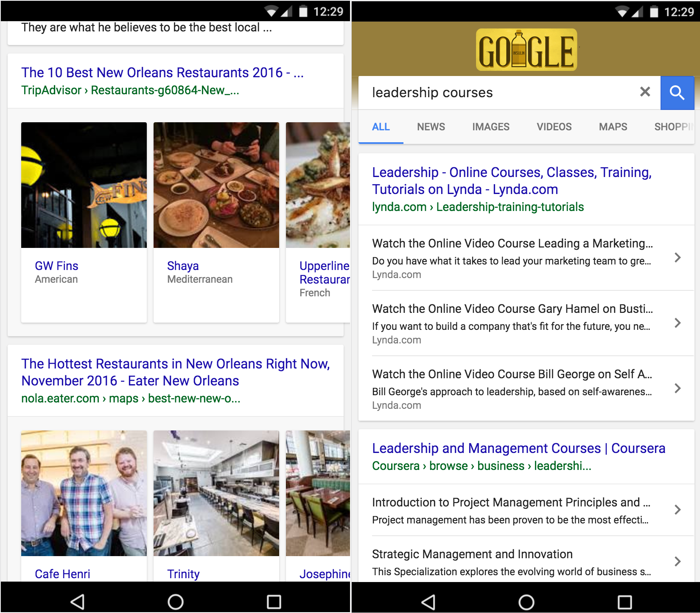
Task: Open Watch the Online Video Course Bill George
Action: [x=512, y=374]
